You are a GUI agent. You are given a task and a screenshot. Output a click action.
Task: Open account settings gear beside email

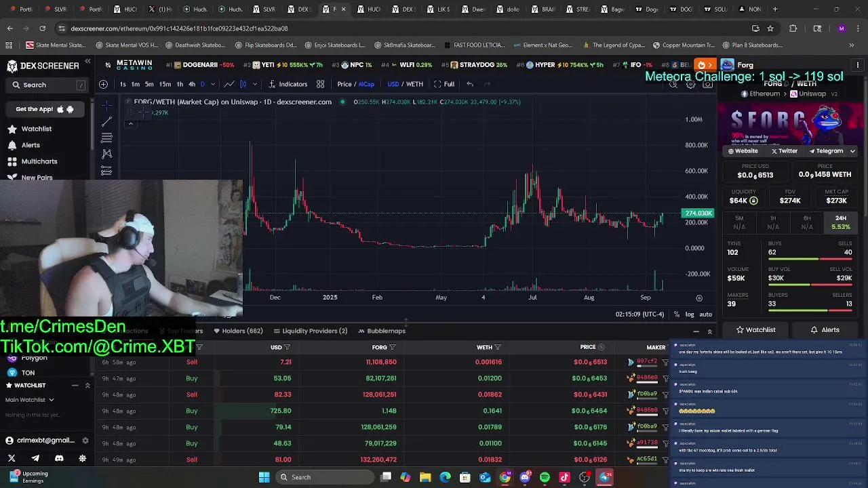click(85, 441)
